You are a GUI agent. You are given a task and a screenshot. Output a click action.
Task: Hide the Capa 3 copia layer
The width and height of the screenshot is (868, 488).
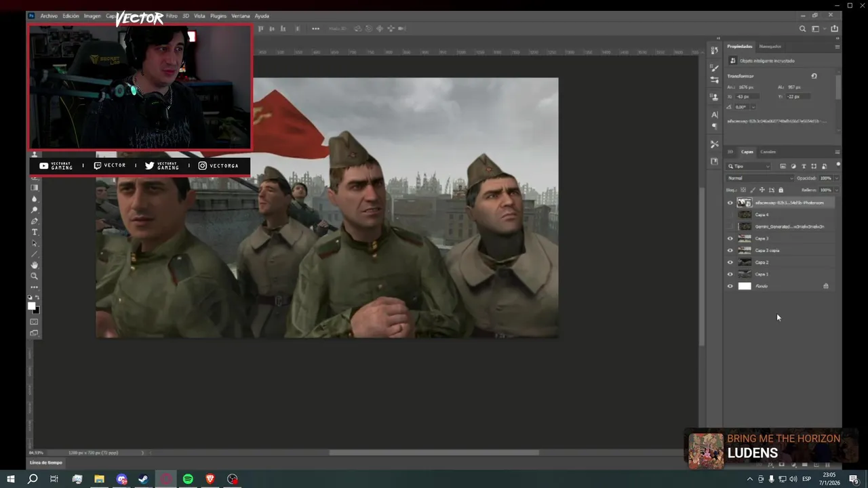(x=730, y=250)
